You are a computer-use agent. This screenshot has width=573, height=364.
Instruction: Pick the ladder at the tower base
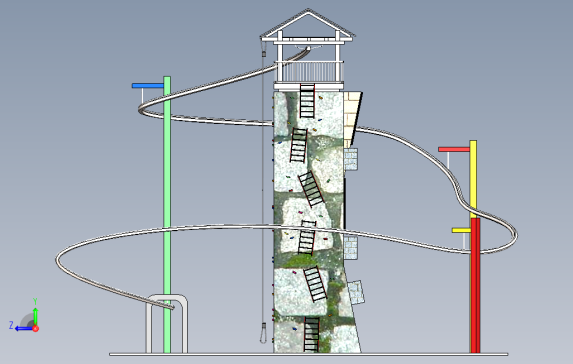(x=311, y=334)
